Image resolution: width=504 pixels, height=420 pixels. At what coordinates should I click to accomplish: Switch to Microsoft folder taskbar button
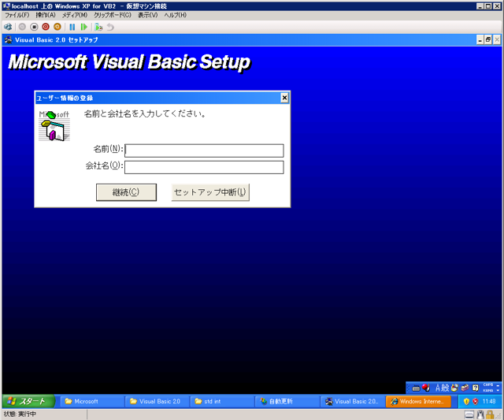[93, 401]
